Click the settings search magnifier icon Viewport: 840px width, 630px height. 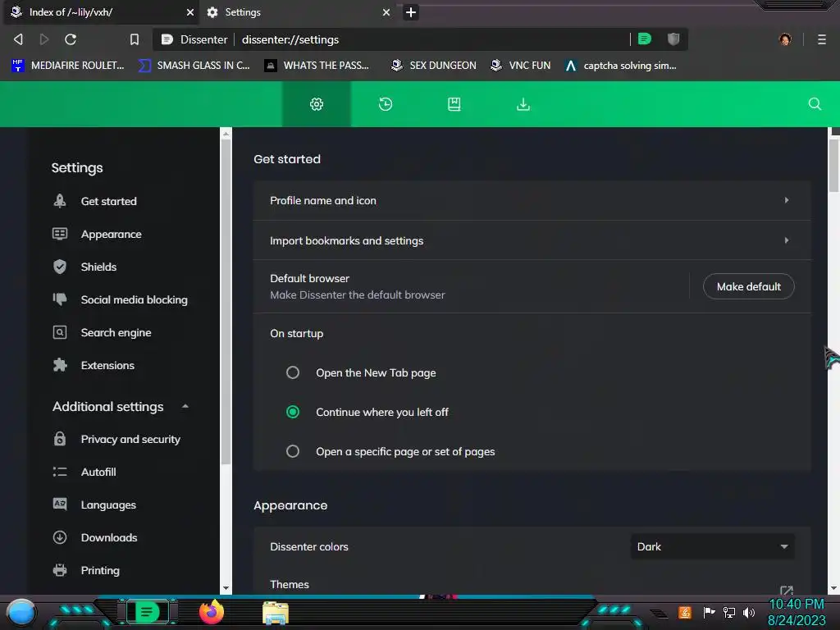[815, 104]
